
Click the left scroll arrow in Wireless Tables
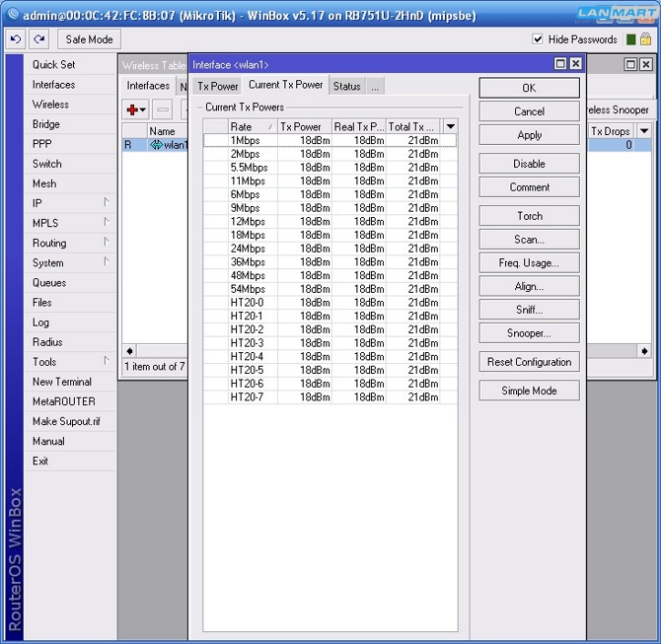click(x=129, y=351)
